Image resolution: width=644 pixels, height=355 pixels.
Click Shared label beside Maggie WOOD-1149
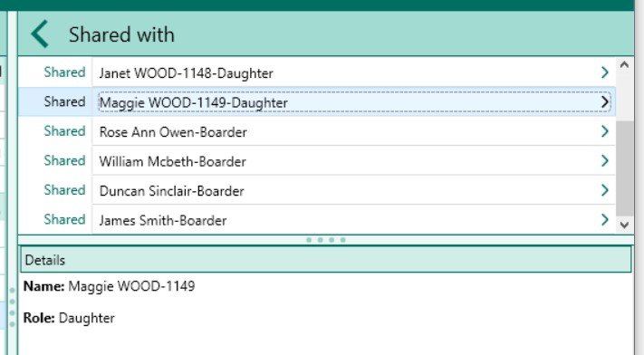coord(64,102)
